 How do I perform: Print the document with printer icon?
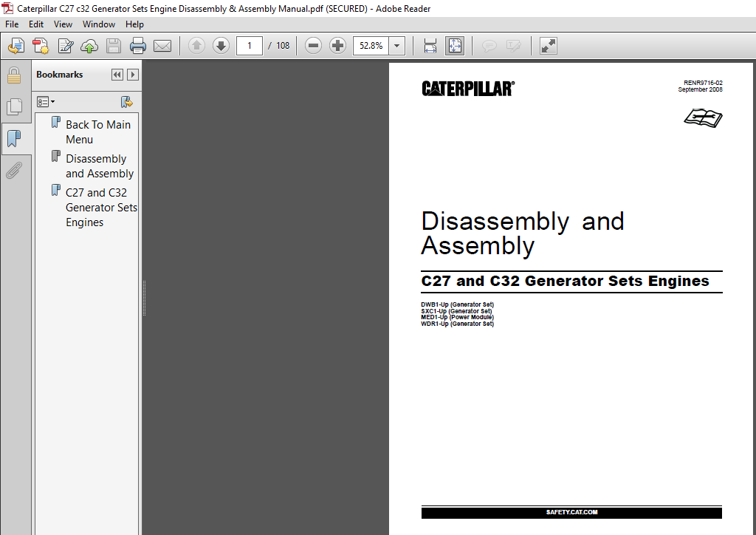(138, 46)
